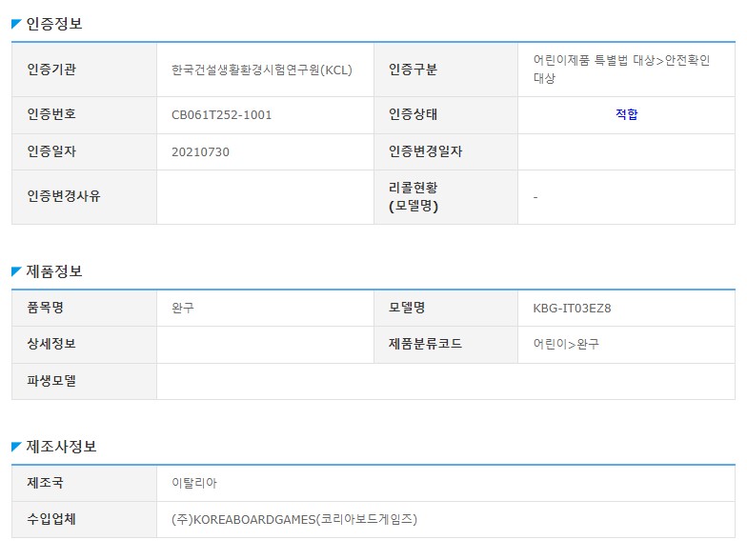The image size is (747, 560).
Task: Click the 제품정보 section heading
Action: click(x=53, y=271)
